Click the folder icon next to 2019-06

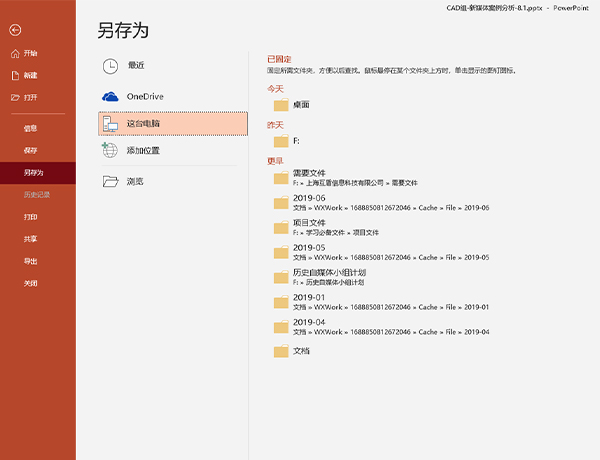[x=281, y=202]
